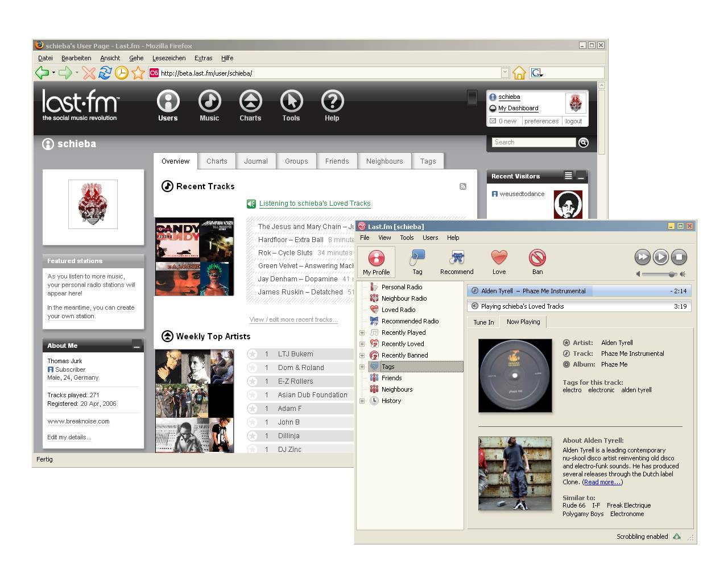Expand the Recently Banned tree node

(x=362, y=355)
